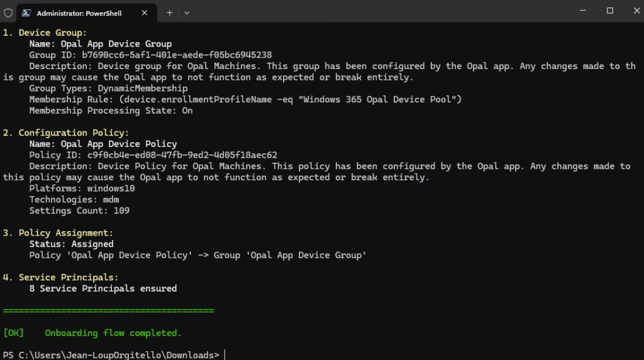Click the PowerShell icon on the tab
644x360 pixels.
coord(27,13)
